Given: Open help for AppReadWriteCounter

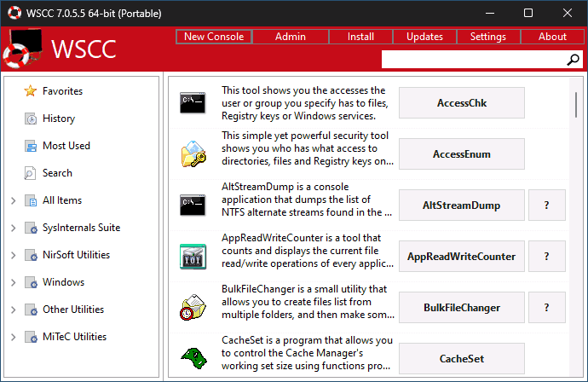Looking at the screenshot, I should point(547,257).
